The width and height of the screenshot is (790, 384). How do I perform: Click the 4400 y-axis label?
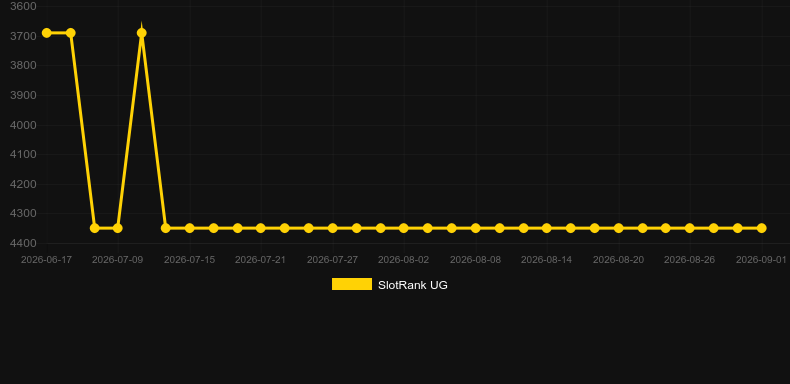(23, 243)
